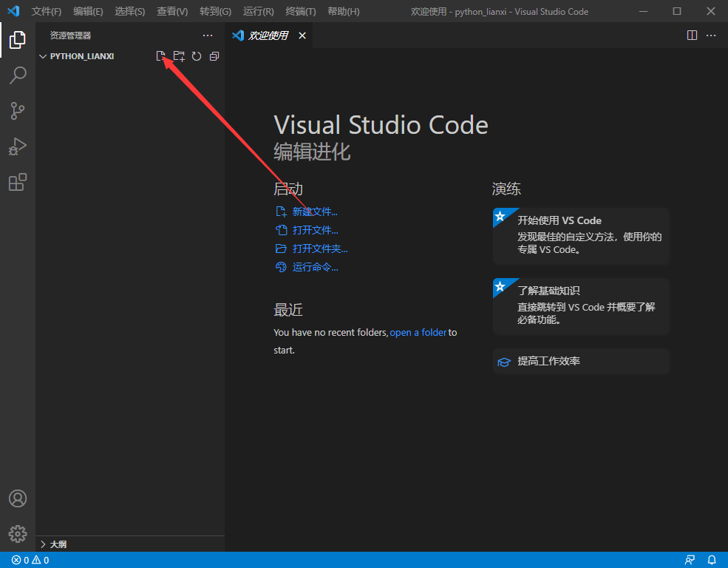Refresh the explorer with the refresh icon
The width and height of the screenshot is (728, 568).
197,56
